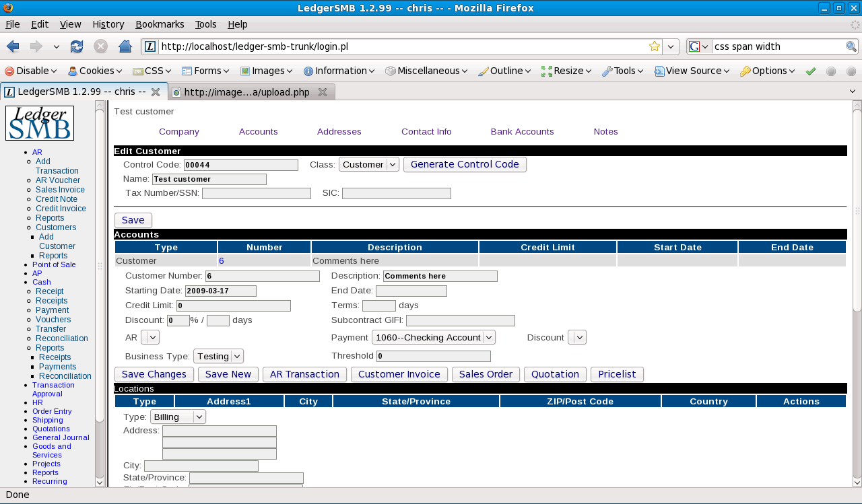Viewport: 862px width, 504px height.
Task: Open the Sales Invoice sidebar link
Action: (60, 190)
